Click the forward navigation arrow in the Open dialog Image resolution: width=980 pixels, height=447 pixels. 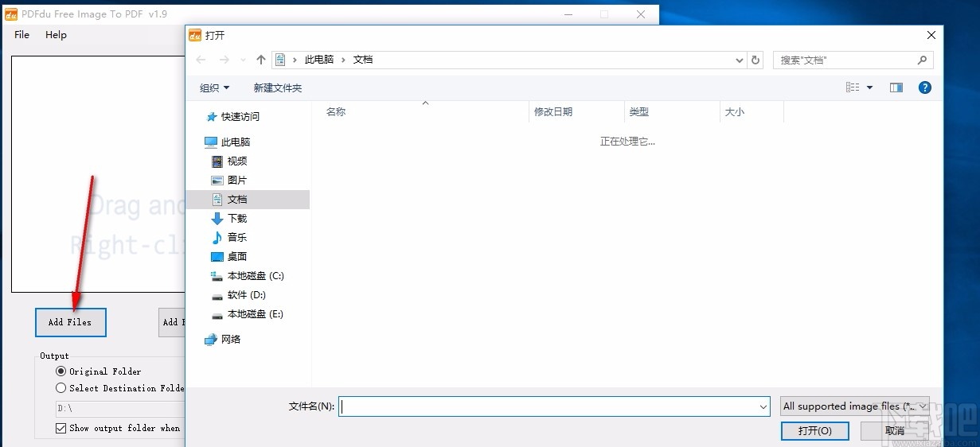(225, 60)
